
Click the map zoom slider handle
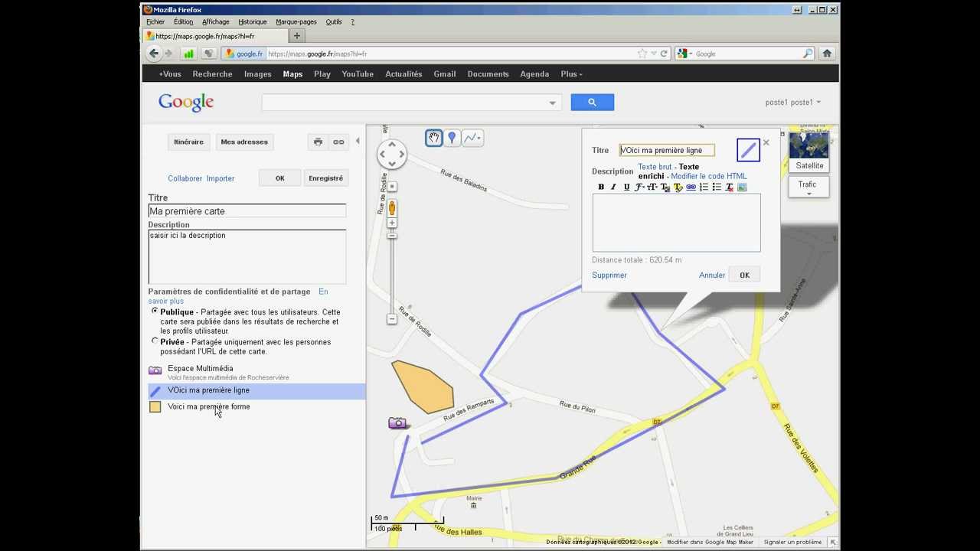(x=392, y=236)
